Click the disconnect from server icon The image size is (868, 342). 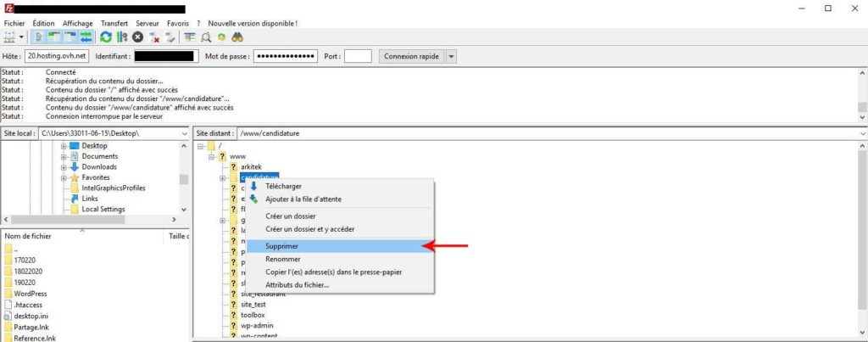point(154,36)
